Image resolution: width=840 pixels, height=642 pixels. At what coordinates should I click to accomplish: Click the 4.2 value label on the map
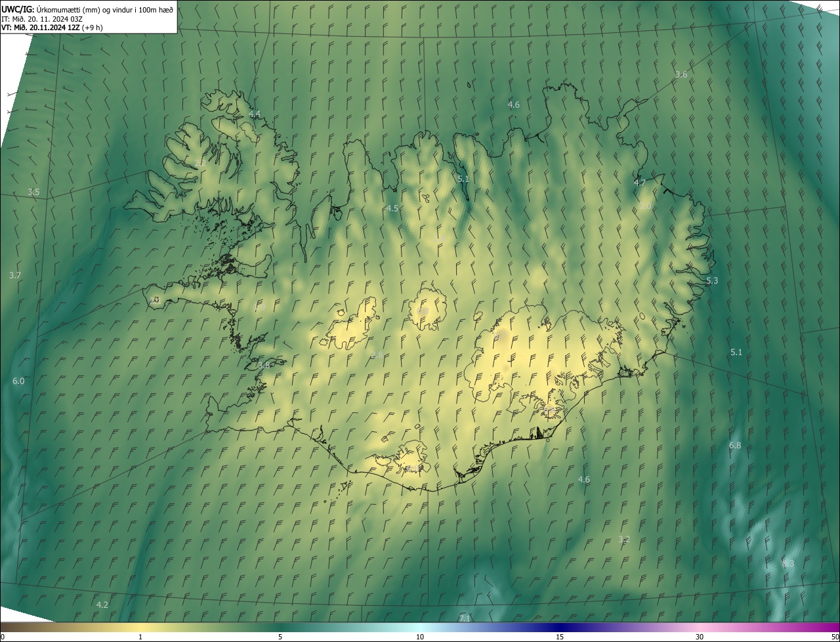[x=102, y=604]
